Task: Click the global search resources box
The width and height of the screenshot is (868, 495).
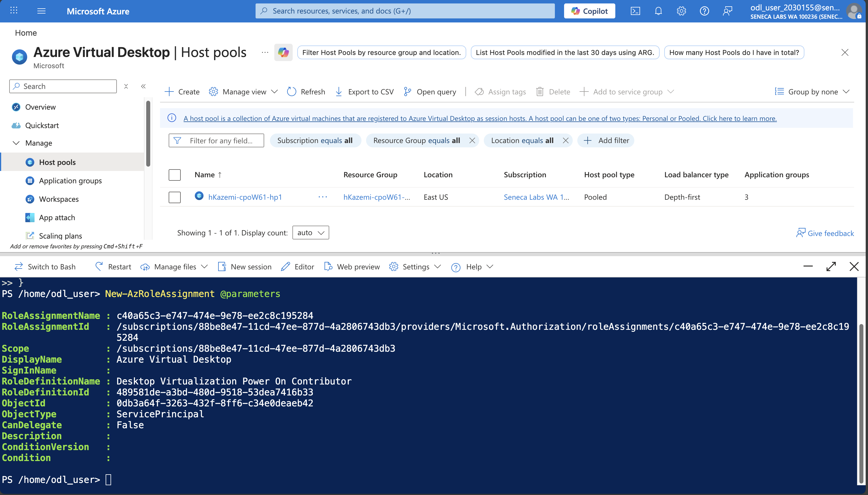Action: [405, 11]
